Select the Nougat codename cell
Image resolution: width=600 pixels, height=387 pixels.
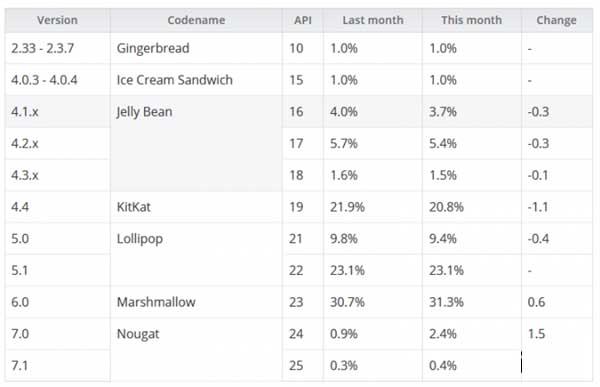point(196,350)
